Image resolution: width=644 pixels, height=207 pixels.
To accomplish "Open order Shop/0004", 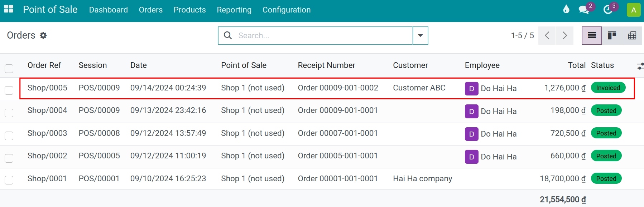I will (x=47, y=110).
